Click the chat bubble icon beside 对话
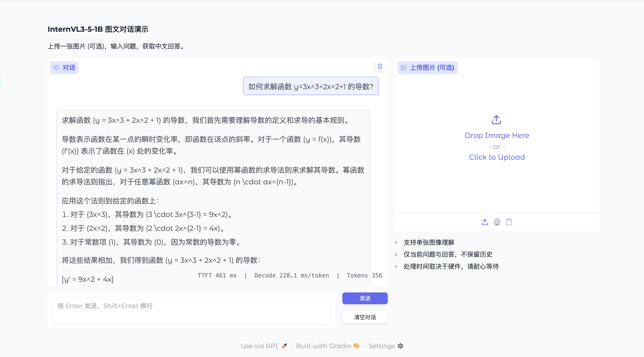 (56, 68)
